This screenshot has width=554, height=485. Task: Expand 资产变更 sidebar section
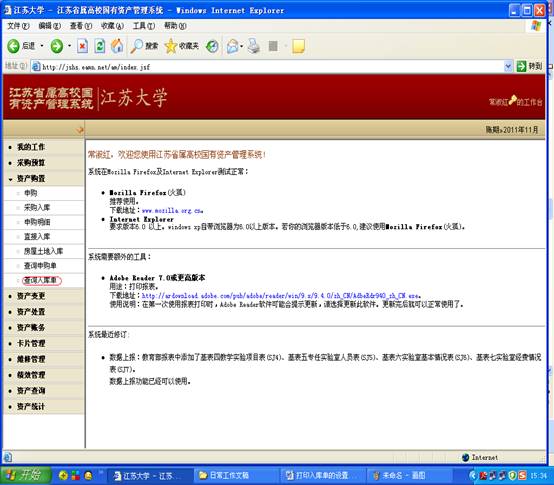31,296
